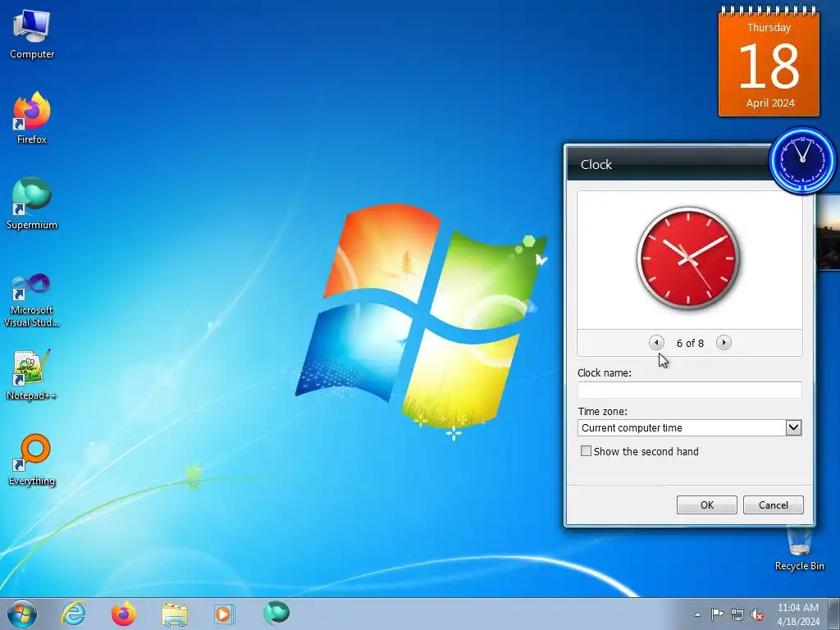The image size is (840, 630).
Task: Open the Windows Start menu orb
Action: [x=22, y=614]
